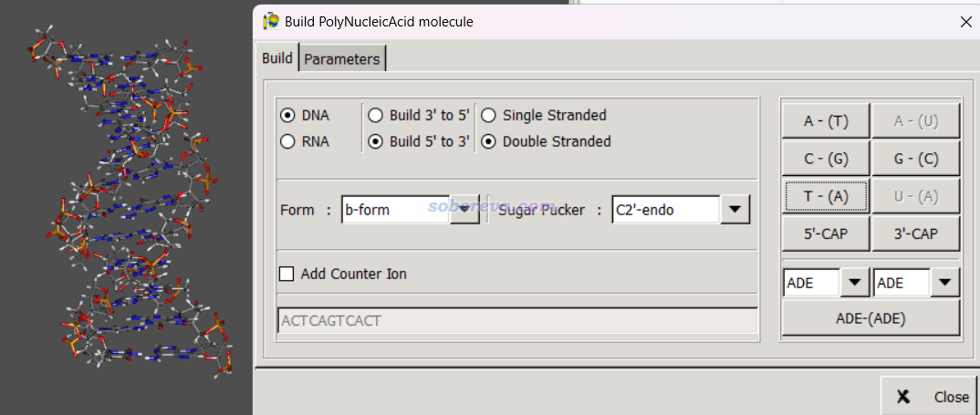Add an A - (T) base pair
The height and width of the screenshot is (415, 980).
click(x=826, y=121)
